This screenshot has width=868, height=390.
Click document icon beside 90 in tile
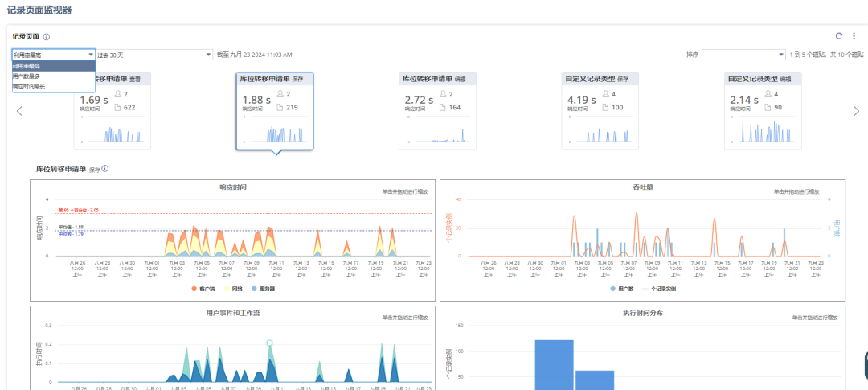point(768,107)
